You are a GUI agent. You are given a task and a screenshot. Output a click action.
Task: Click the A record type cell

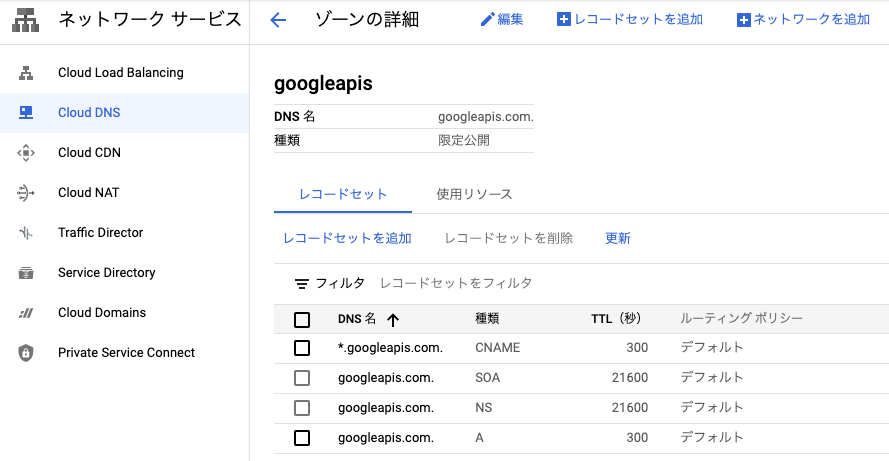point(480,438)
